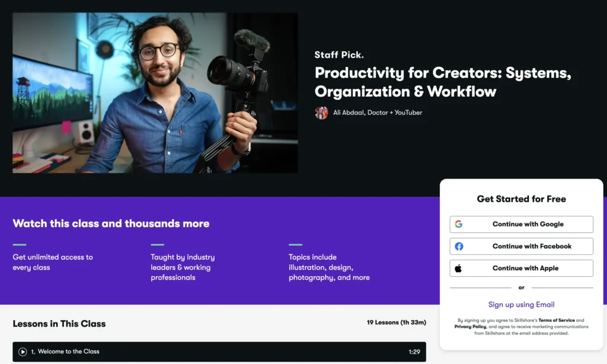Viewport: 607px width, 364px height.
Task: Click the Apple logo icon
Action: click(458, 268)
